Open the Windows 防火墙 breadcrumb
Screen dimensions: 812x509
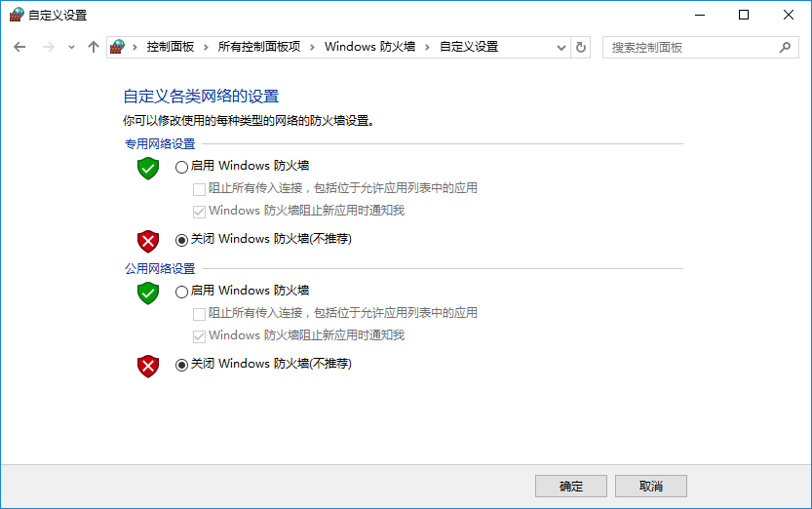click(369, 47)
